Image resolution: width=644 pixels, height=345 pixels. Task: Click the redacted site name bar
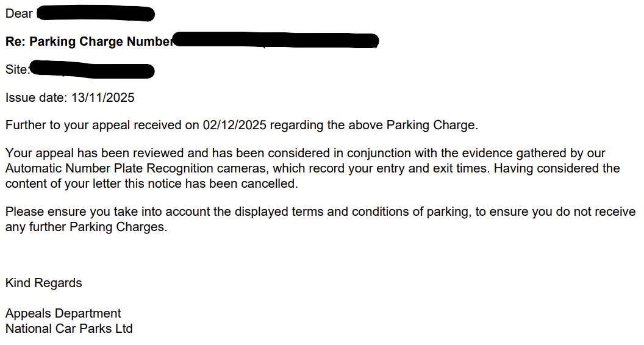92,69
